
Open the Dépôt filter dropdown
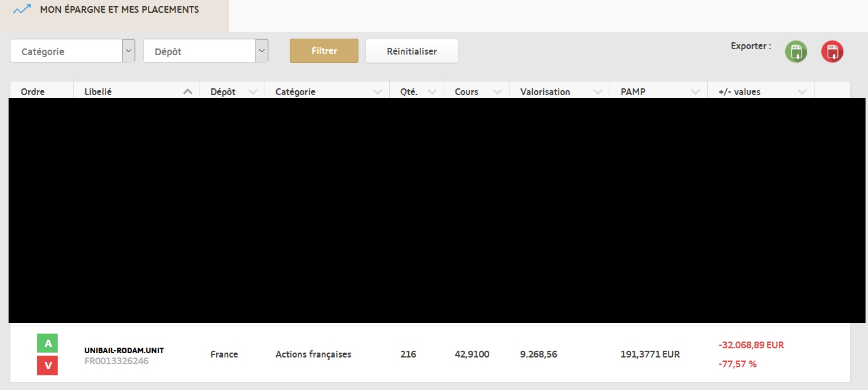(x=206, y=51)
